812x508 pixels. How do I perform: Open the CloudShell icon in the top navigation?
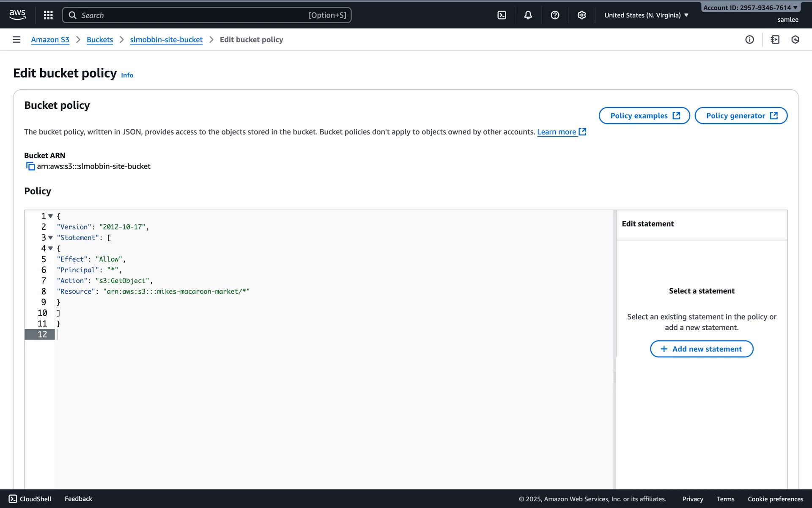tap(502, 15)
